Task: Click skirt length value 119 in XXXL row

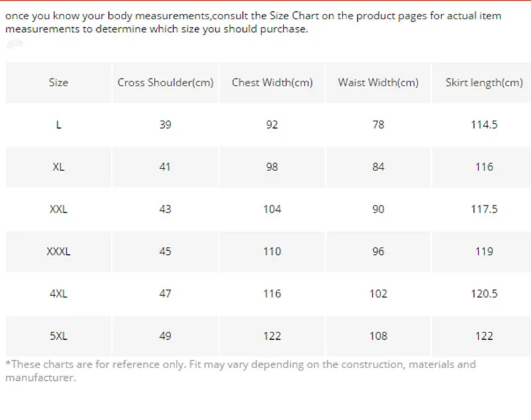Action: tap(484, 251)
